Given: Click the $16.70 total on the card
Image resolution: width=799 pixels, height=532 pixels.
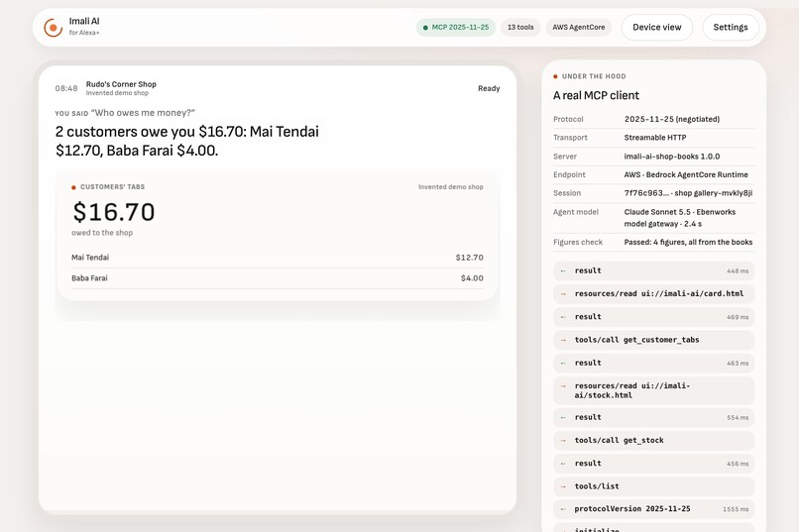Looking at the screenshot, I should pos(114,212).
